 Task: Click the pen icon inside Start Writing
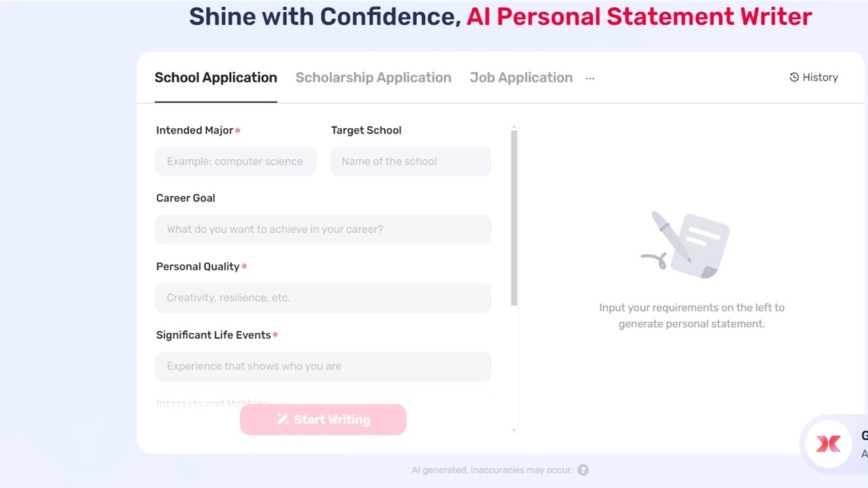pyautogui.click(x=284, y=420)
